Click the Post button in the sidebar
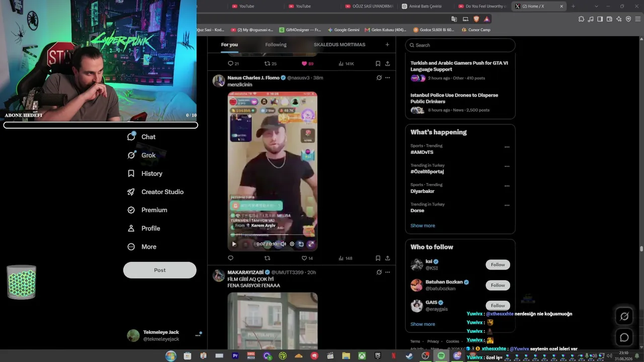The height and width of the screenshot is (362, 644). coord(160,270)
